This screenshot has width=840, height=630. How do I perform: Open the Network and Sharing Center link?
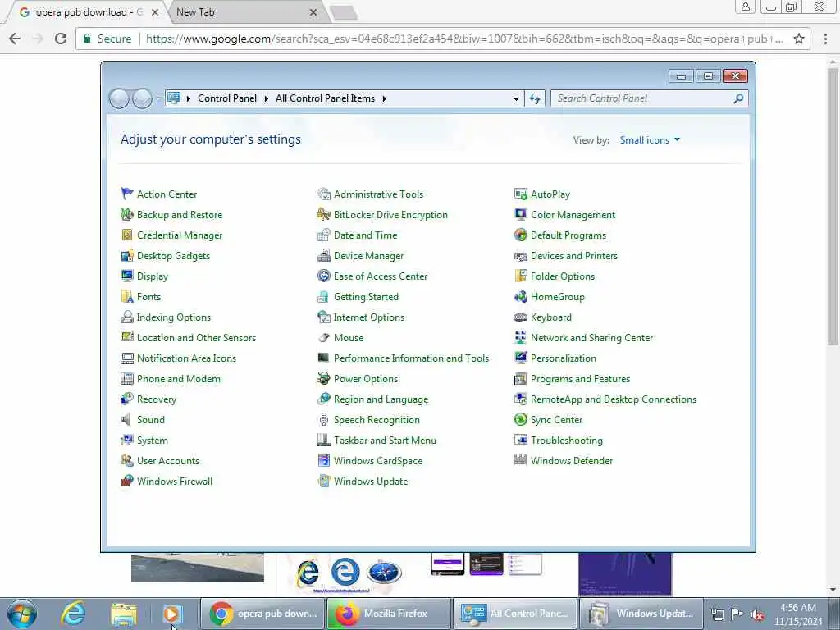[x=591, y=337]
